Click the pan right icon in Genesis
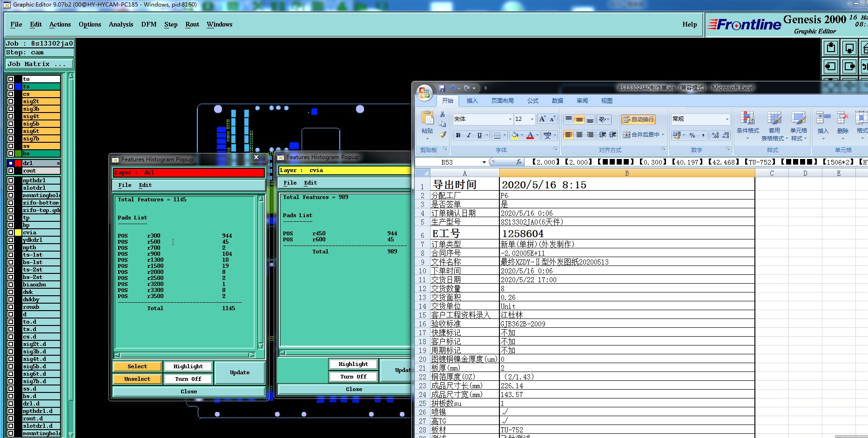Image resolution: width=868 pixels, height=438 pixels. [849, 66]
